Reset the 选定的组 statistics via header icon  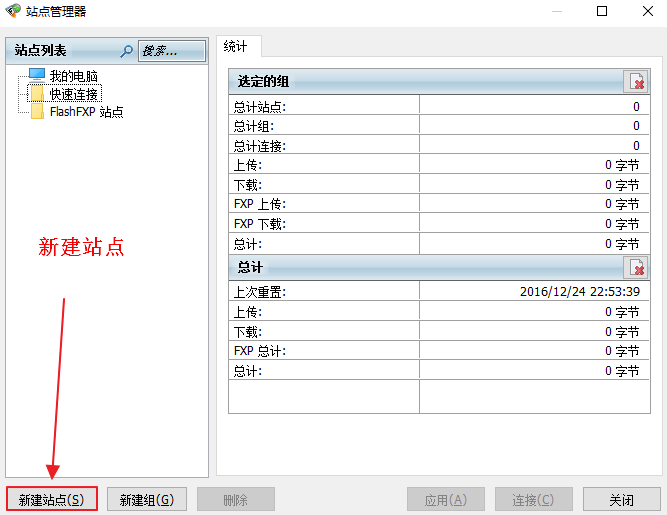pos(636,82)
